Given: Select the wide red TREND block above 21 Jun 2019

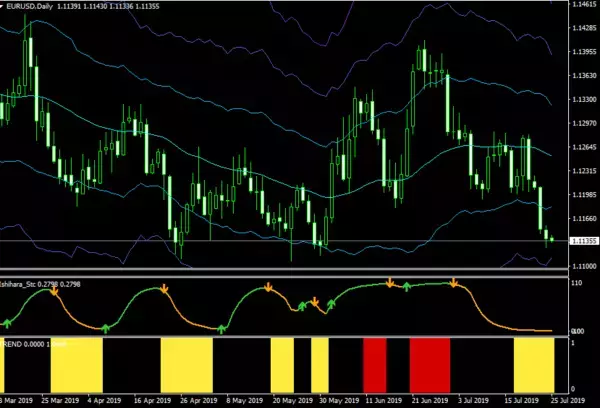Looking at the screenshot, I should pyautogui.click(x=430, y=365).
